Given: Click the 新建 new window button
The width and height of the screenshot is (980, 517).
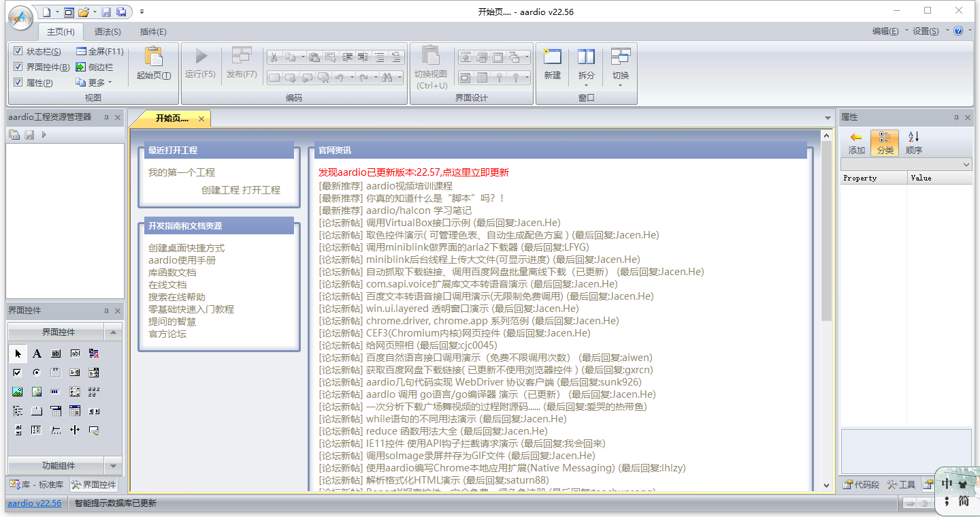Looking at the screenshot, I should 552,64.
